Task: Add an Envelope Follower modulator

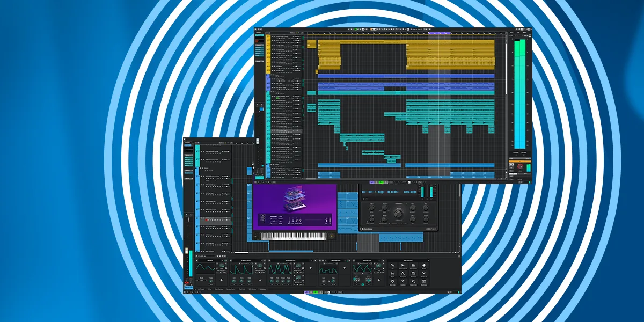Action: 403,265
